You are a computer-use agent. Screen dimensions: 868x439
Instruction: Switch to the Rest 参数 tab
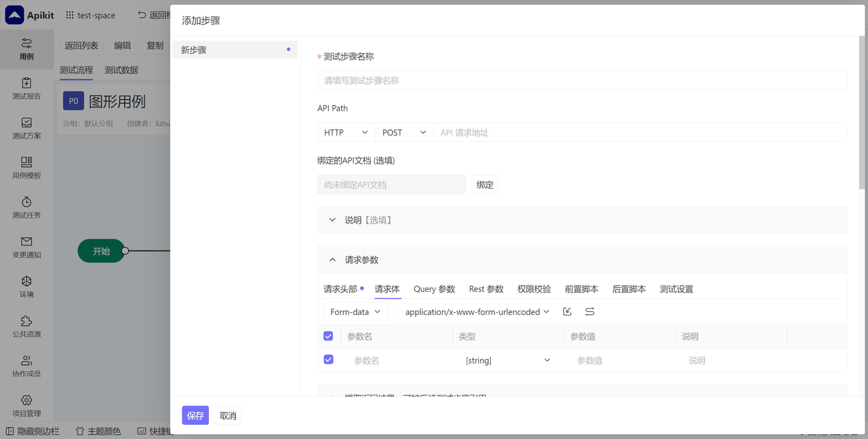[x=486, y=289]
